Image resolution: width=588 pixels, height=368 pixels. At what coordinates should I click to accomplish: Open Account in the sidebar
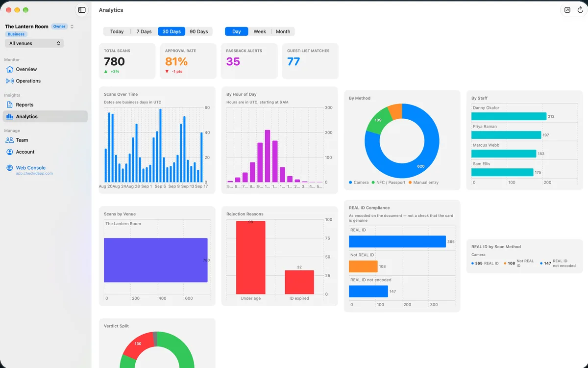(45, 152)
